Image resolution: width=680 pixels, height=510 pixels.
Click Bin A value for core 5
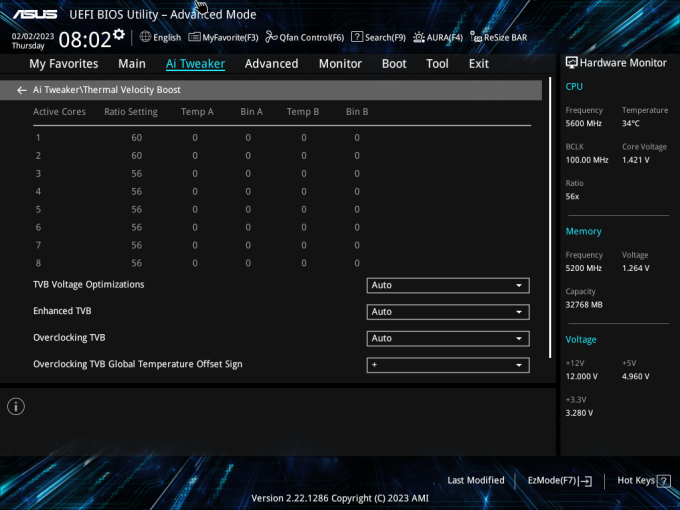[248, 209]
